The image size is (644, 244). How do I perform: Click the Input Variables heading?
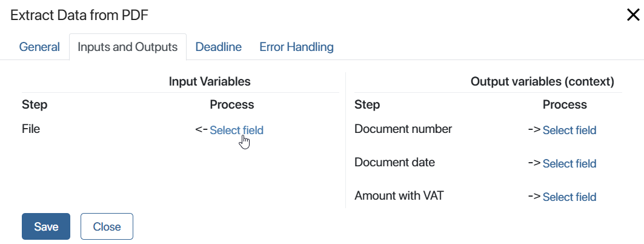(x=210, y=81)
